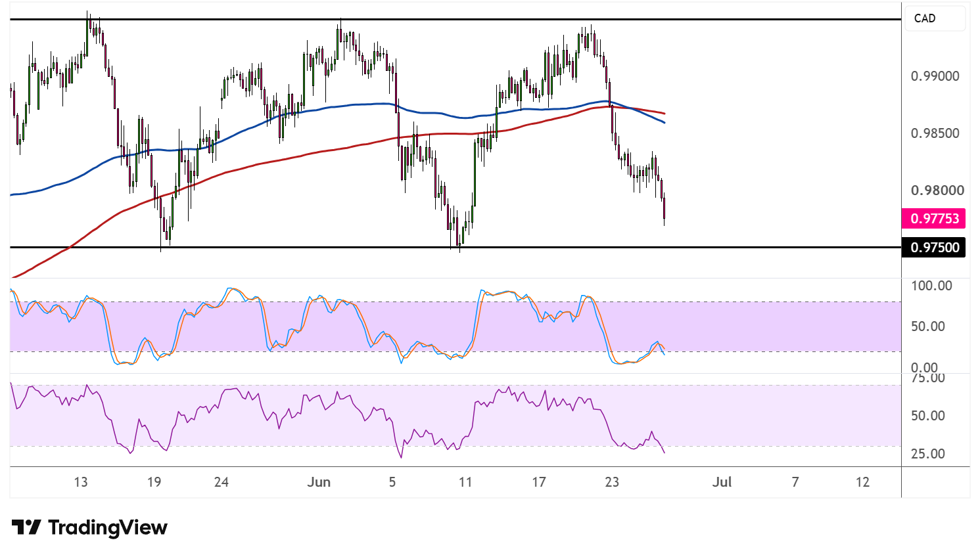This screenshot has width=980, height=557.
Task: Click the Jun date marker on time axis
Action: pyautogui.click(x=319, y=482)
